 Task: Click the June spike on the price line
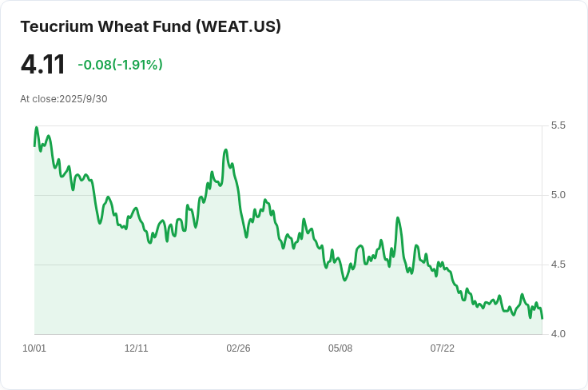pos(398,218)
